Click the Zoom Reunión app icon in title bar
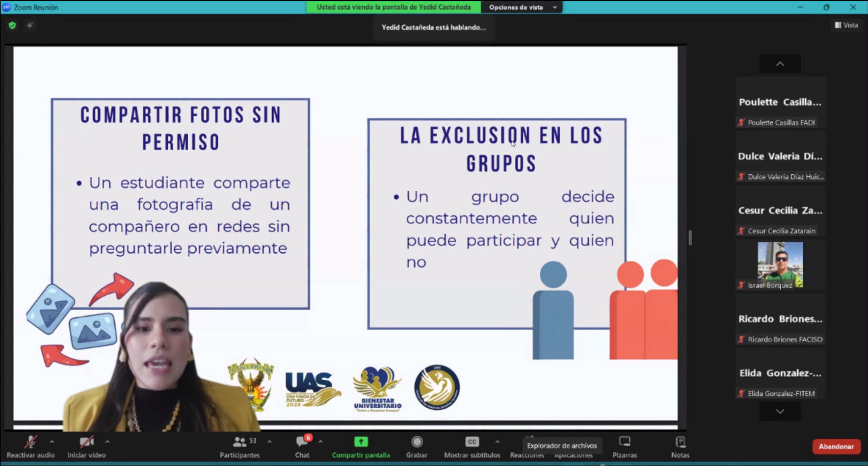868x466 pixels. coord(6,7)
